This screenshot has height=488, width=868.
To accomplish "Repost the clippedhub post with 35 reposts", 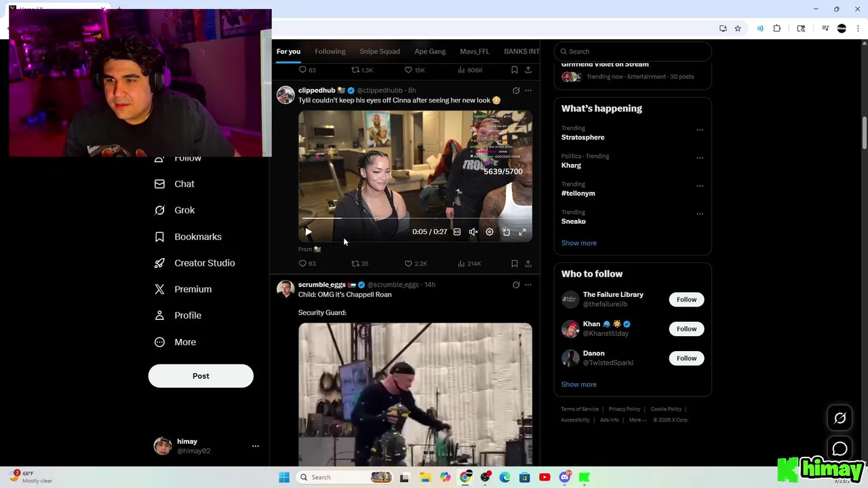I will pyautogui.click(x=359, y=264).
